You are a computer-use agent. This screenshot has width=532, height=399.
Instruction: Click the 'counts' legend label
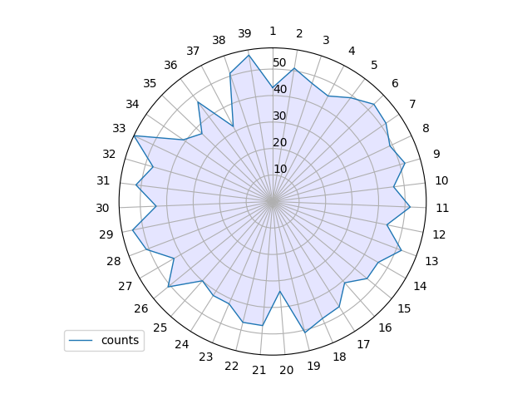point(120,340)
